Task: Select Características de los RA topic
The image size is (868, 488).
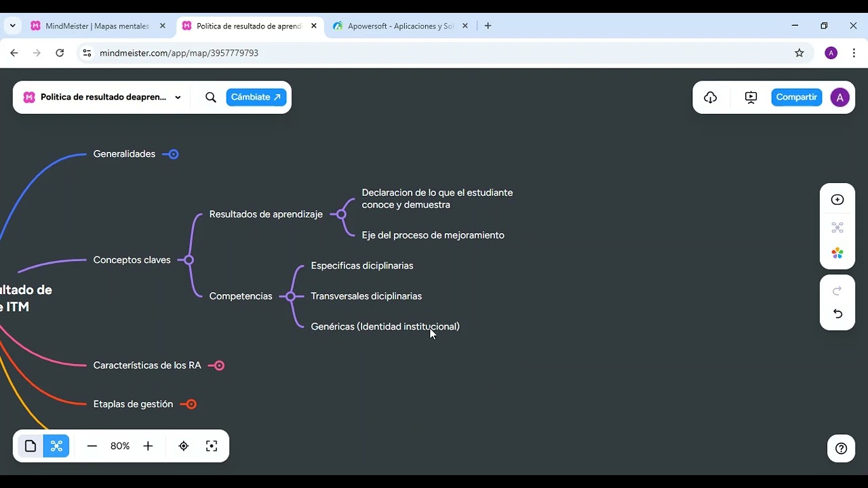Action: click(147, 365)
